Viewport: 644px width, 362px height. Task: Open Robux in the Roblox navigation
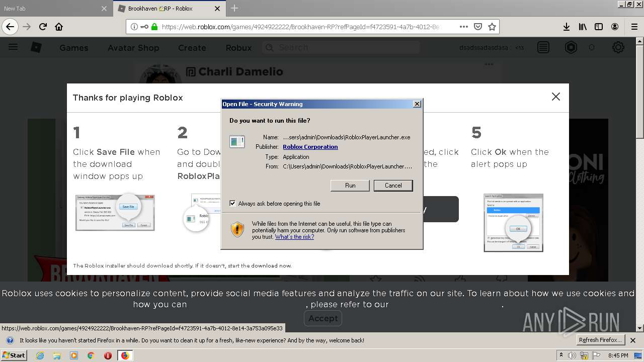(x=238, y=48)
